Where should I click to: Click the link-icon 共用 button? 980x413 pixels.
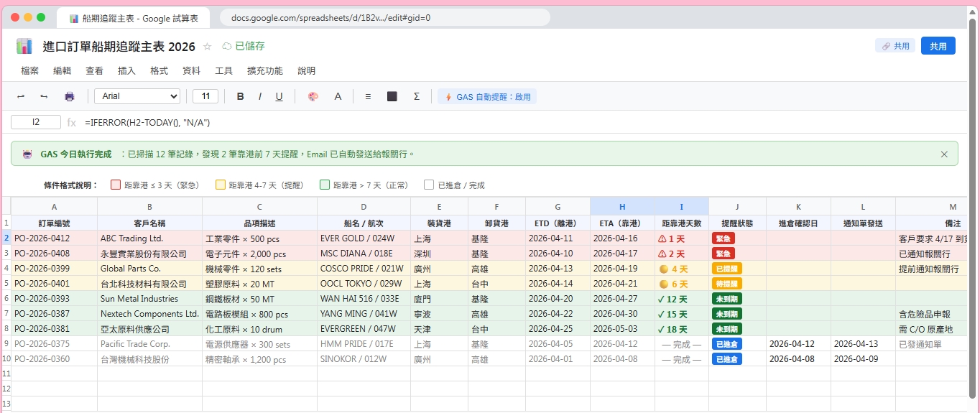(895, 46)
